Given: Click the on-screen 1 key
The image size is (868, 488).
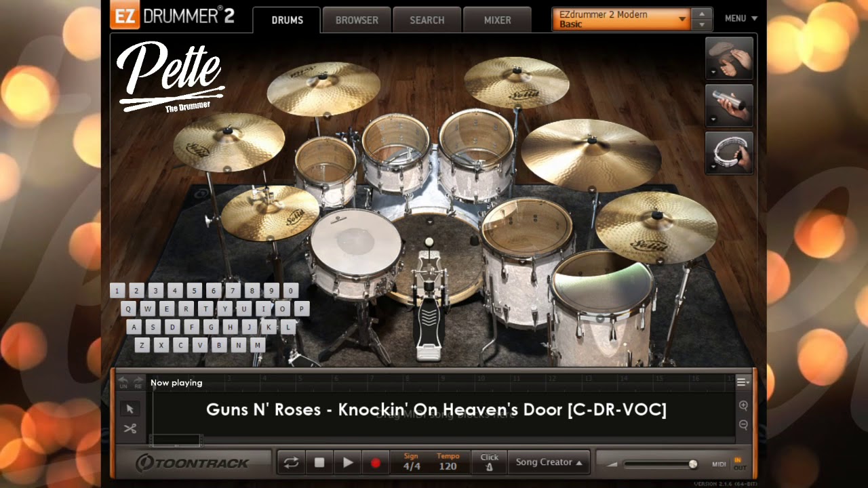Looking at the screenshot, I should click(117, 291).
